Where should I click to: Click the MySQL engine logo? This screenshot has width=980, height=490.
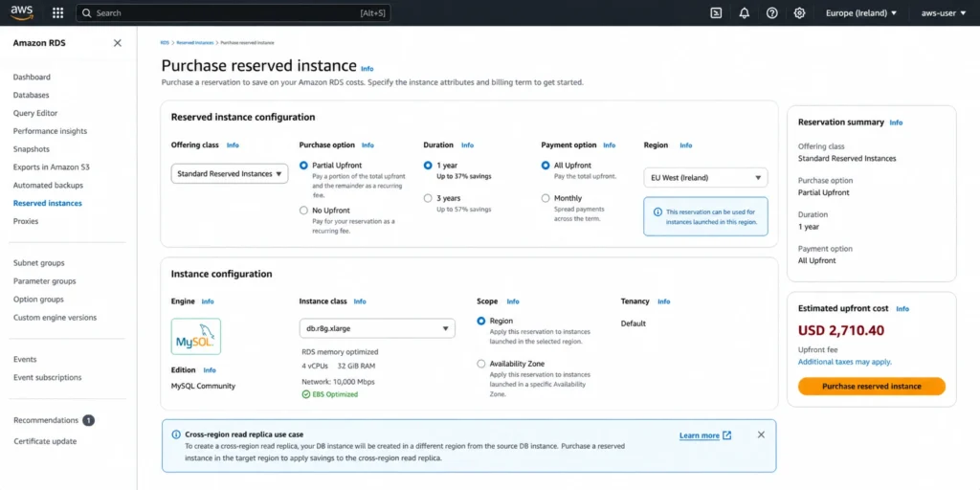point(195,336)
